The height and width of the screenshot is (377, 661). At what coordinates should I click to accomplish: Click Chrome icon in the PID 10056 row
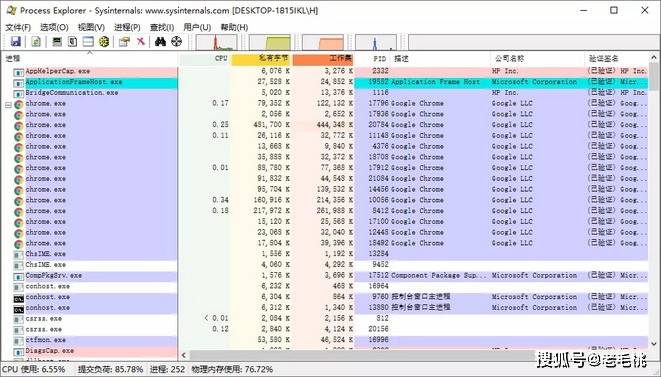(x=19, y=201)
